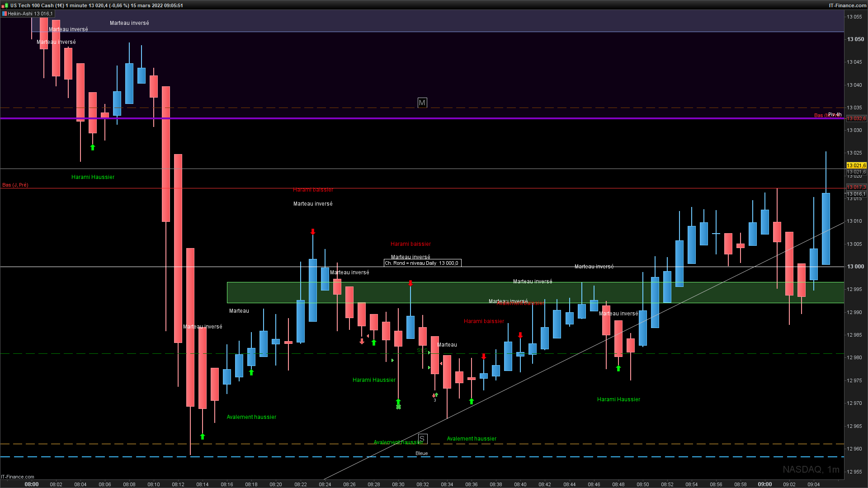Screen dimensions: 868x488
Task: Click the green X cross marker
Action: tap(398, 407)
